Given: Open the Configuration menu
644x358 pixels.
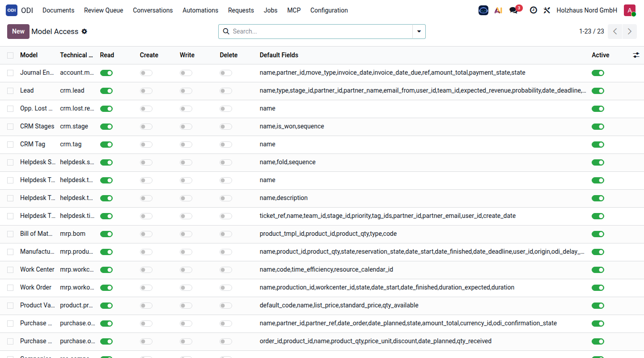Looking at the screenshot, I should point(329,10).
